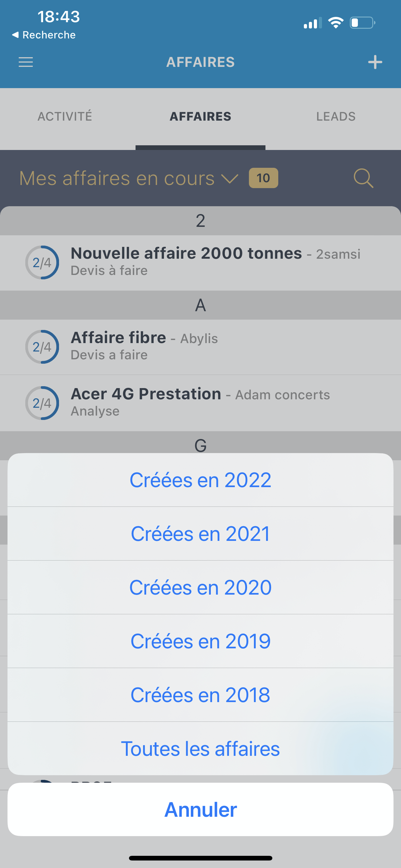
Task: Choose Créées en 2021 filter
Action: coord(200,534)
